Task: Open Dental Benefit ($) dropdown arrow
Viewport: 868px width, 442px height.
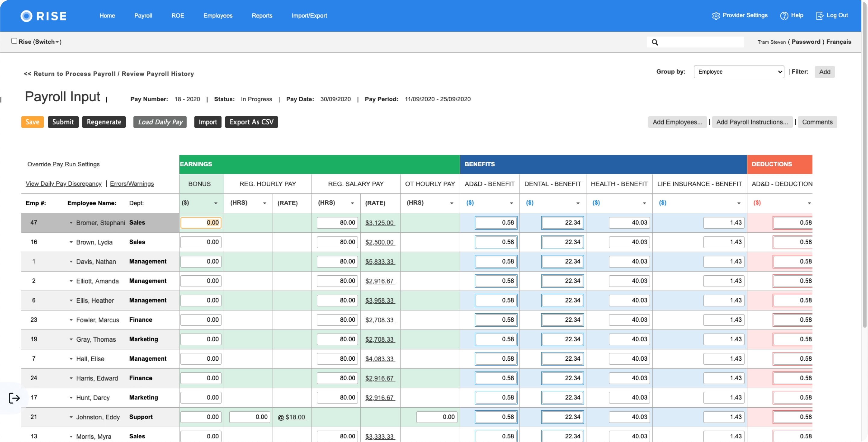Action: pos(577,203)
